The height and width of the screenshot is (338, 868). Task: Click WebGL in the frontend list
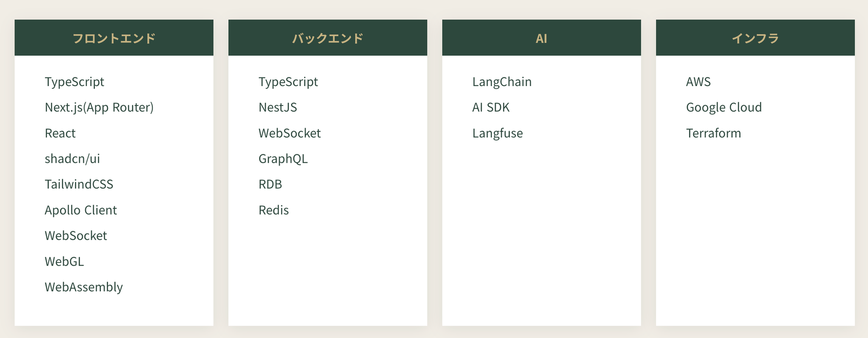click(x=64, y=261)
